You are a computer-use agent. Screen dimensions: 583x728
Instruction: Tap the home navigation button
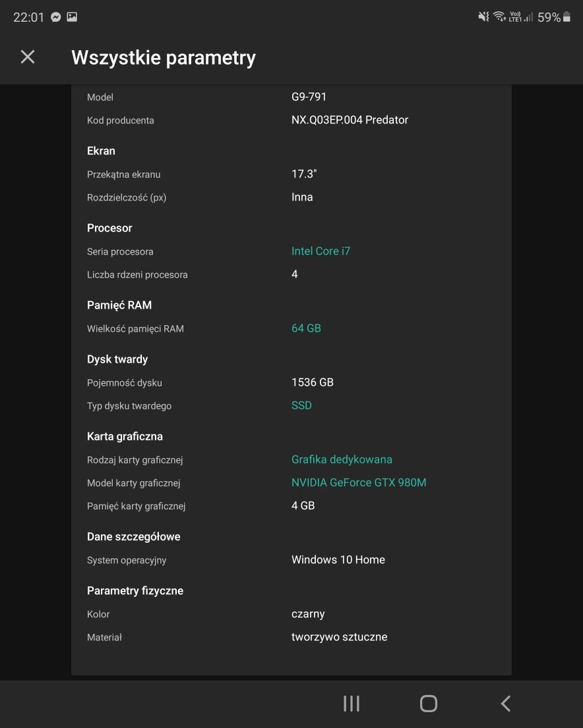429,704
